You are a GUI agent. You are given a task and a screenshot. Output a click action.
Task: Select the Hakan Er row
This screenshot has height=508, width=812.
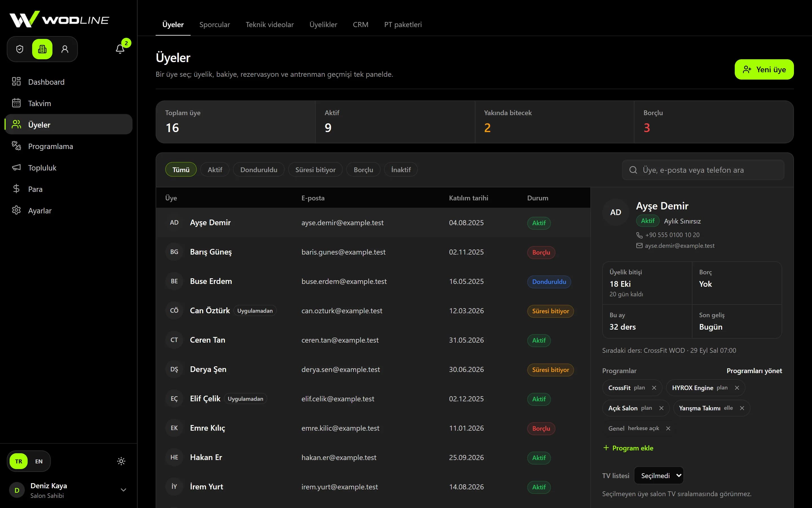(373, 457)
